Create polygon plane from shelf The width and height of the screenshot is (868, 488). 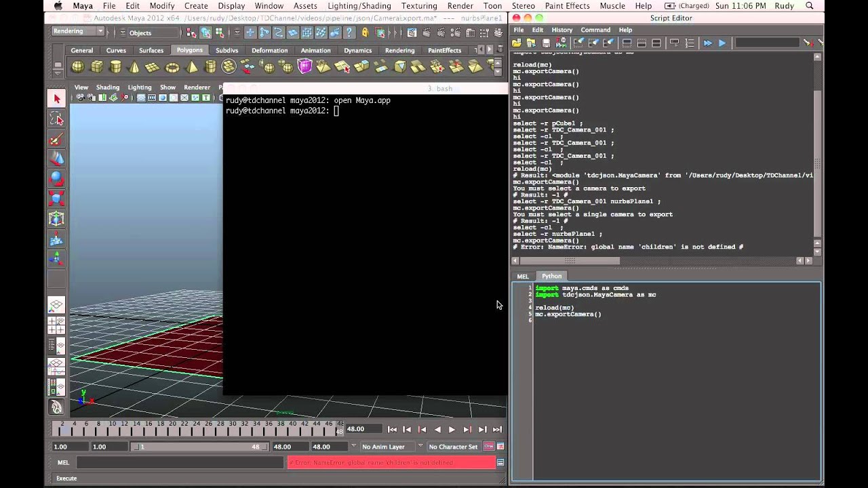[x=153, y=66]
